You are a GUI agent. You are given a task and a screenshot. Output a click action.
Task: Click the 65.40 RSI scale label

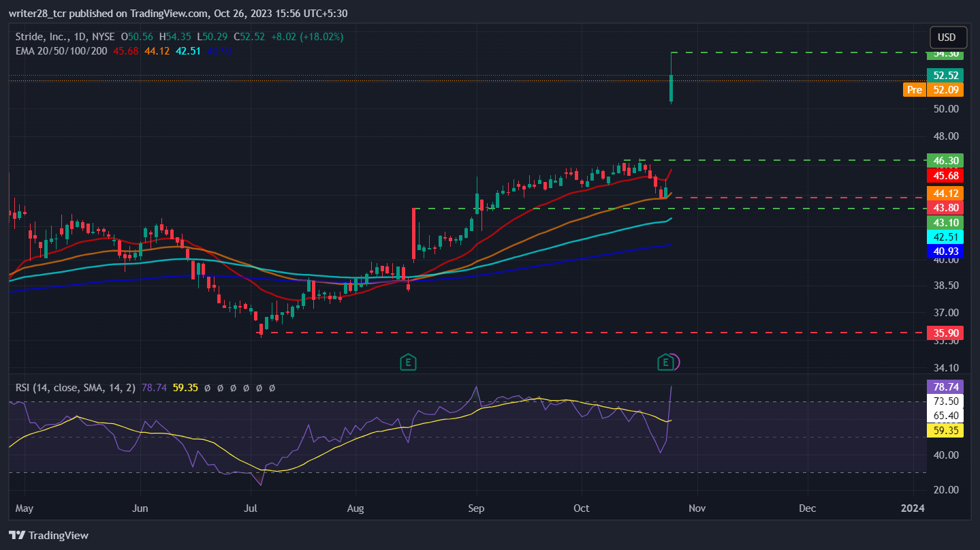[945, 415]
